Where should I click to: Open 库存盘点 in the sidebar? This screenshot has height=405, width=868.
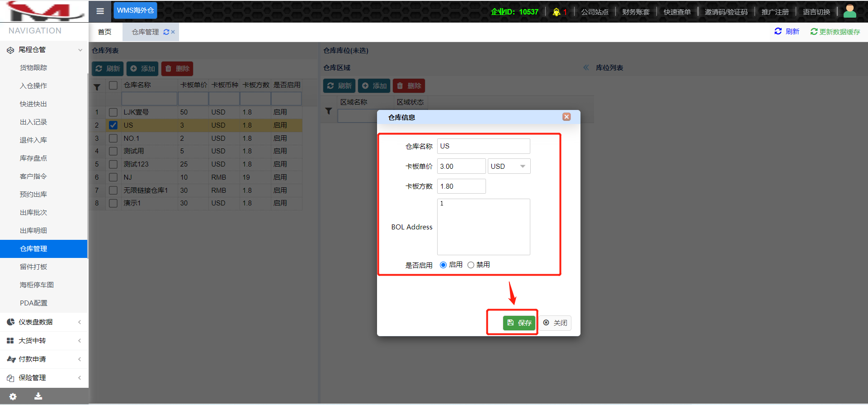33,158
